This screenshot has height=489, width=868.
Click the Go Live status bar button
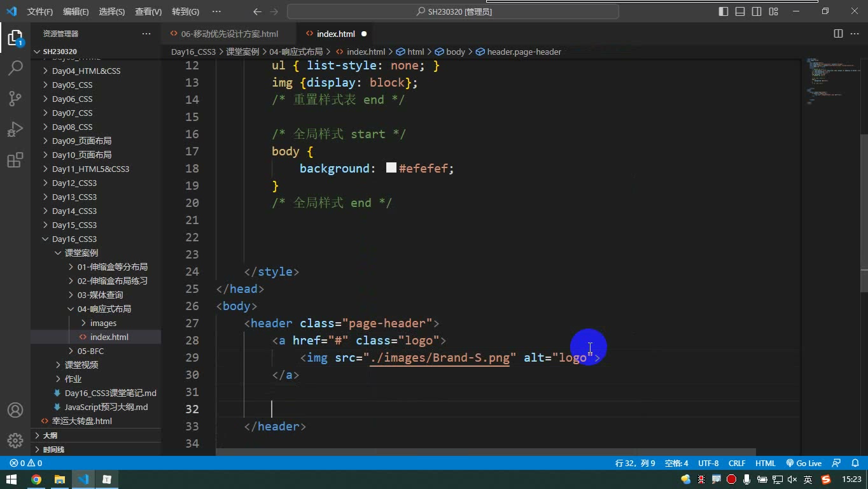tap(804, 464)
